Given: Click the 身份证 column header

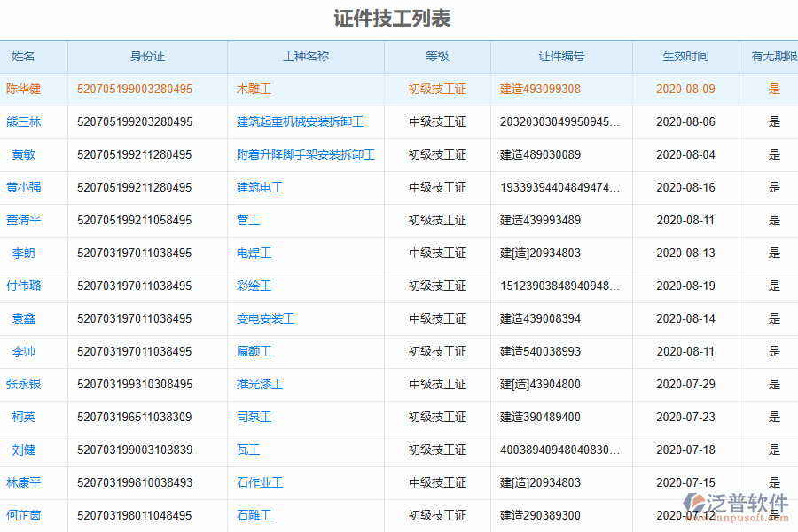Looking at the screenshot, I should pos(147,56).
